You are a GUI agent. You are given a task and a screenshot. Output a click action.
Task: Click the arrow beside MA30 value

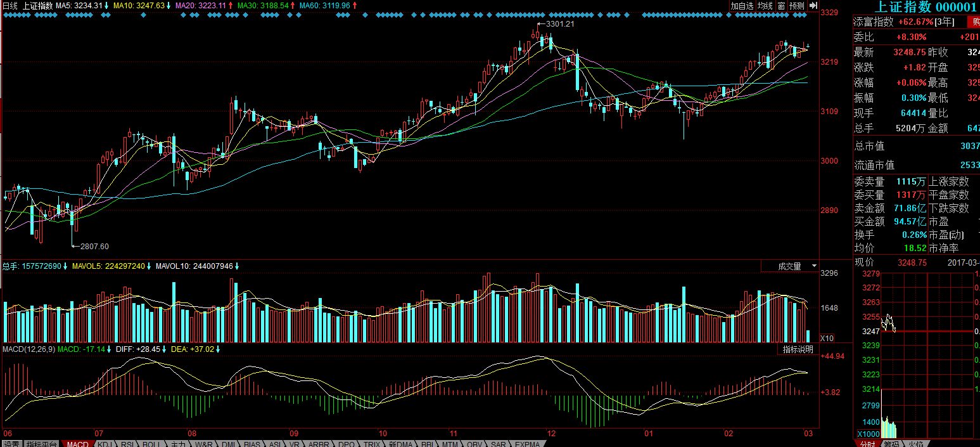pos(293,6)
